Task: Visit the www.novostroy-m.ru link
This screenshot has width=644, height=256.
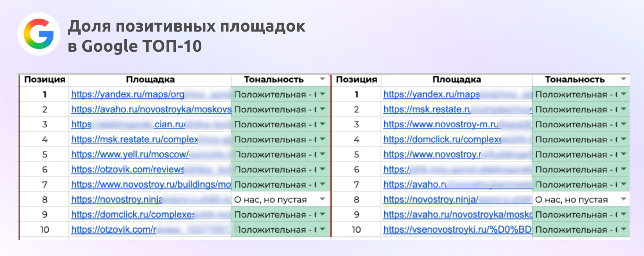Action: (x=441, y=124)
